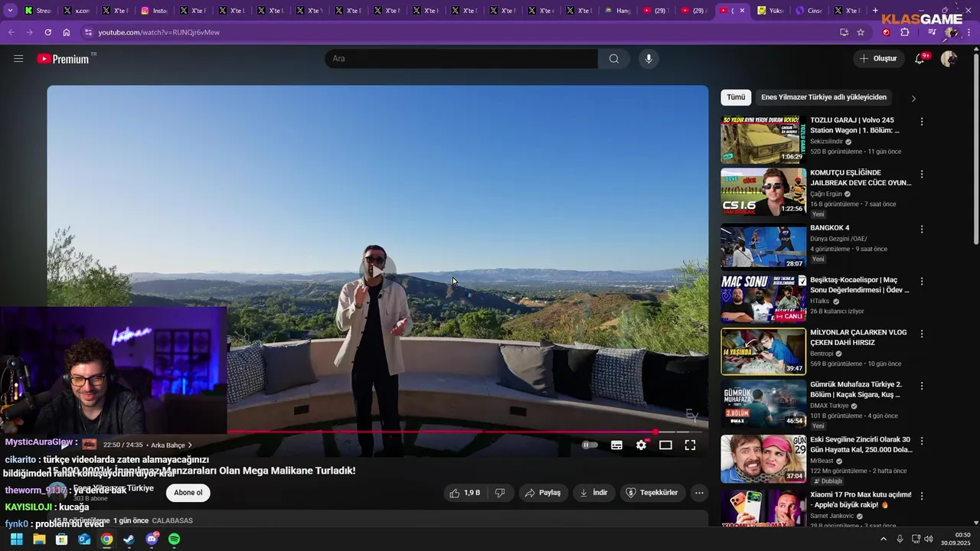
Task: Toggle the autoplay switch
Action: [589, 445]
